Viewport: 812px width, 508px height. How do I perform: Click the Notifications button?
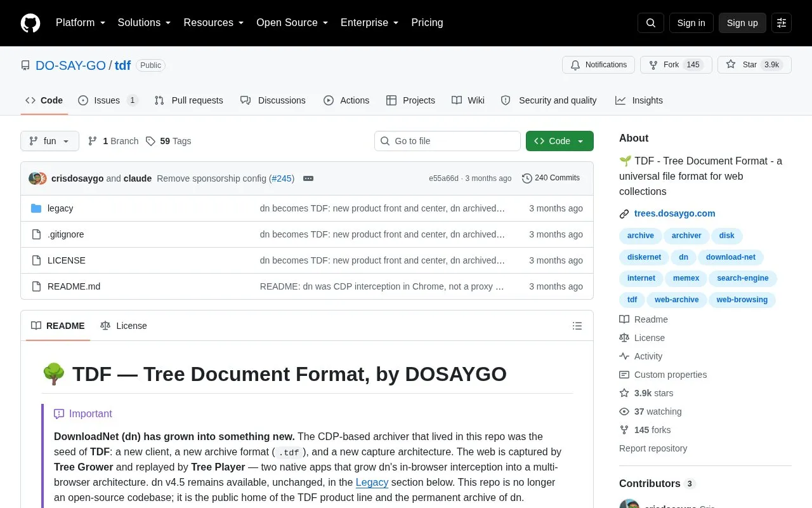point(599,65)
